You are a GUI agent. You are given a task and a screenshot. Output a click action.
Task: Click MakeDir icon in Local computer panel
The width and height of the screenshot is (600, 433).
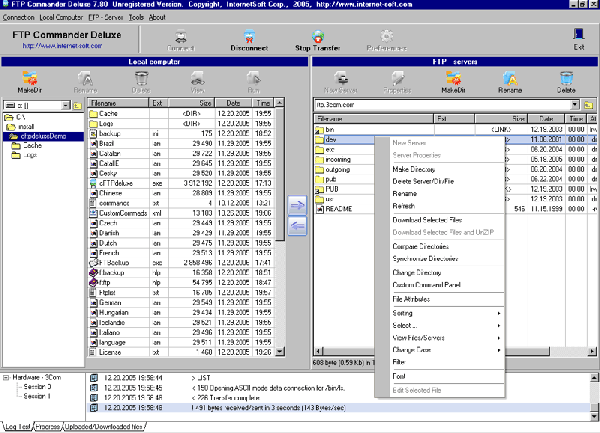[x=28, y=80]
